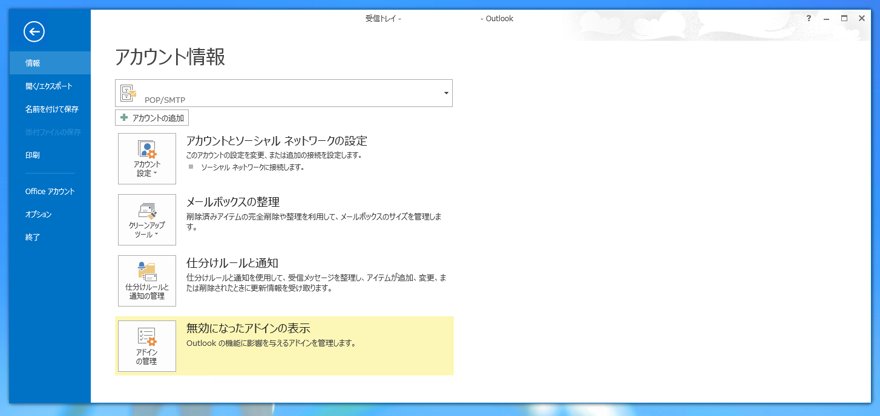Open Office アカウント in sidebar
This screenshot has height=416, width=880.
50,191
